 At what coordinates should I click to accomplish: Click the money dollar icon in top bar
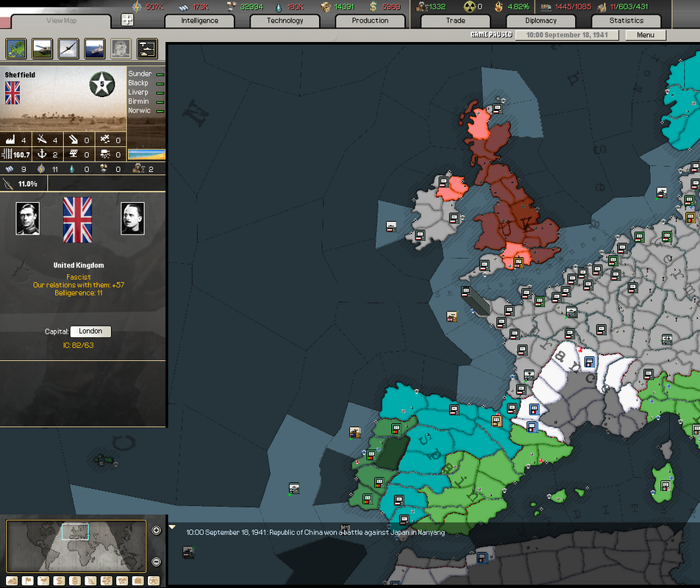tap(374, 7)
